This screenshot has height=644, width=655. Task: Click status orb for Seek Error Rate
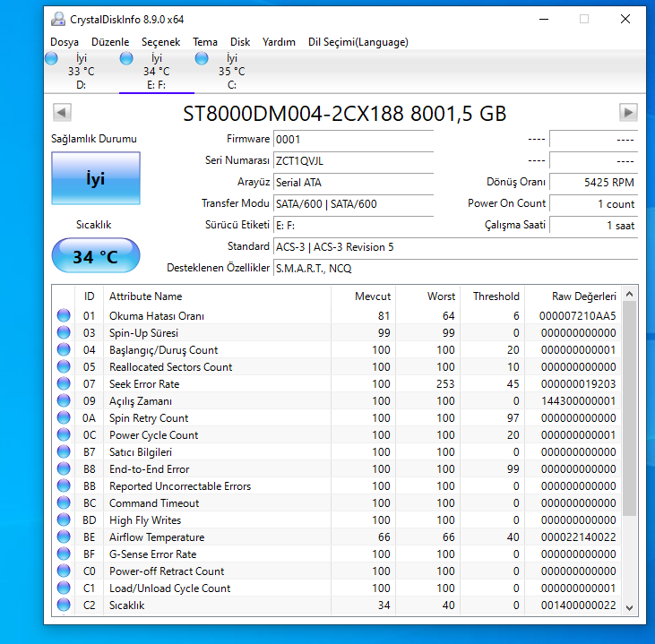(x=64, y=383)
